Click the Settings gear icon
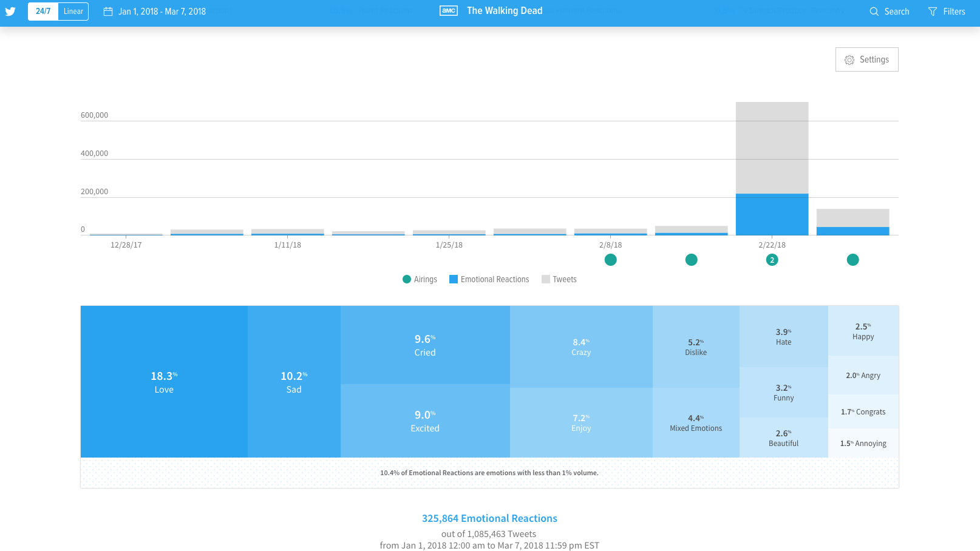 tap(849, 59)
